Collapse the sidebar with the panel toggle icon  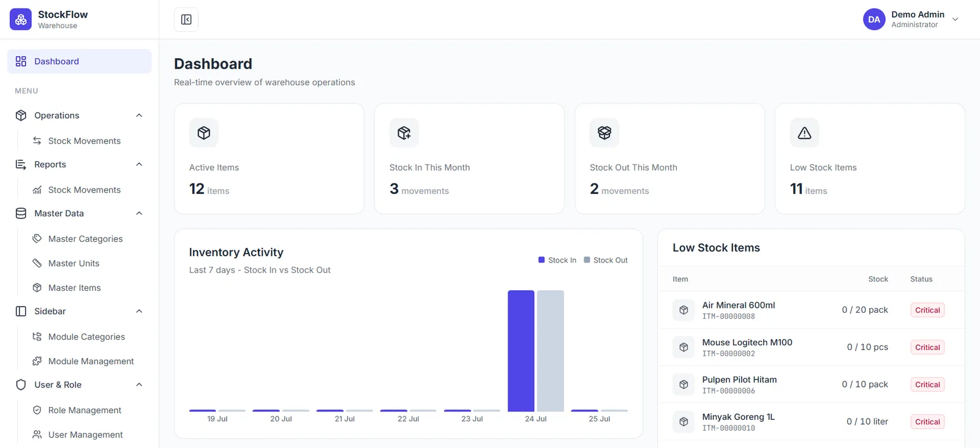point(186,20)
